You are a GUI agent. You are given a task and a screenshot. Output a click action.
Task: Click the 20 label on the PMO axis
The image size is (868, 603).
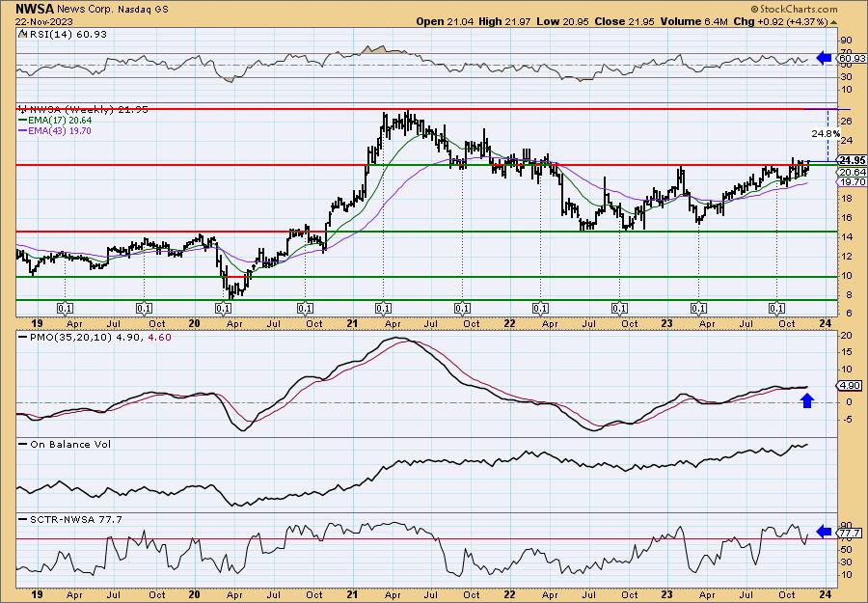tap(847, 336)
